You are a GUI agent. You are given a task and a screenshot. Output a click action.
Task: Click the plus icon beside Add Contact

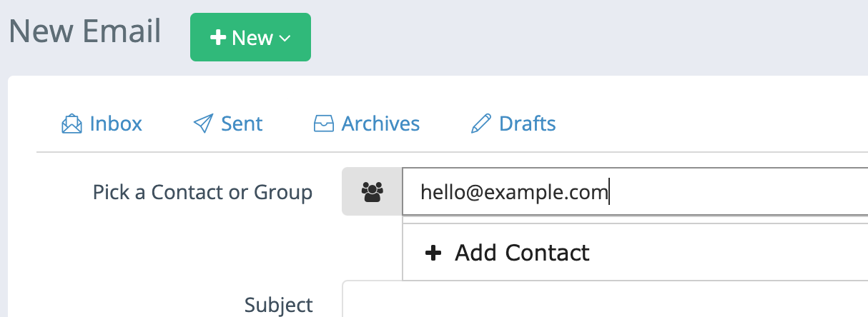coord(433,252)
